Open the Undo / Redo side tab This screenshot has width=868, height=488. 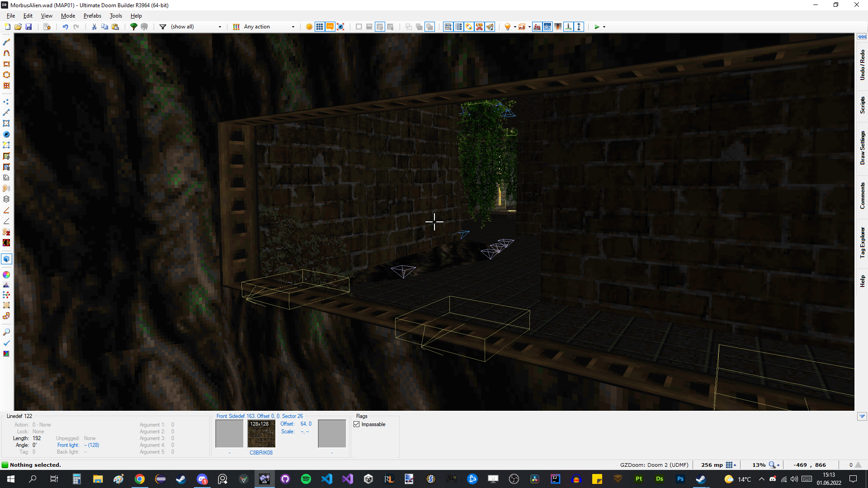point(862,65)
